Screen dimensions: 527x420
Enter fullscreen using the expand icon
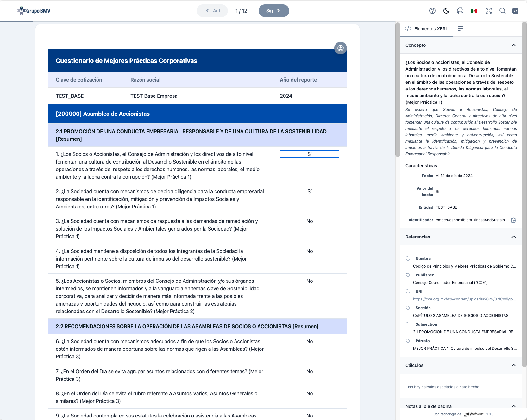(x=488, y=11)
